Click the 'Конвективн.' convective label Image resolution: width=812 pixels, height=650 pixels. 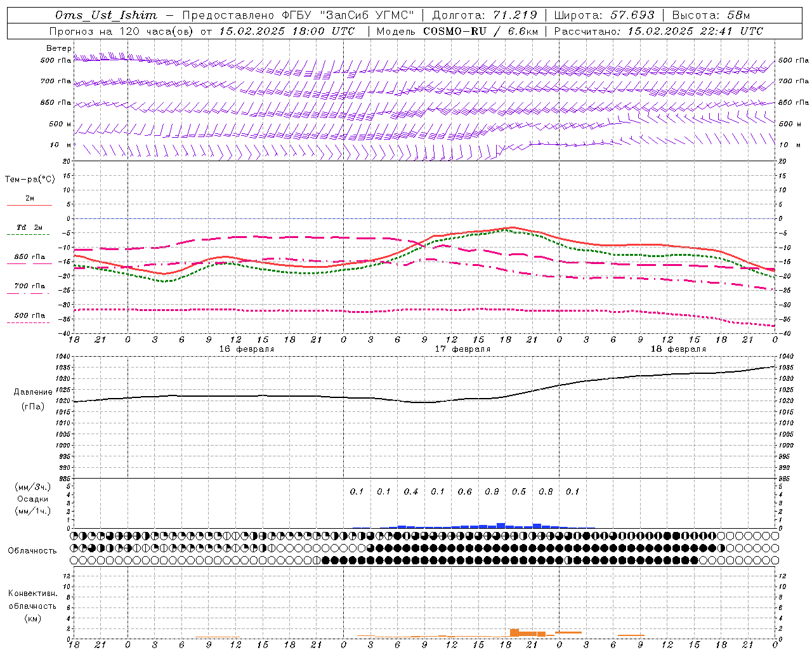click(32, 594)
